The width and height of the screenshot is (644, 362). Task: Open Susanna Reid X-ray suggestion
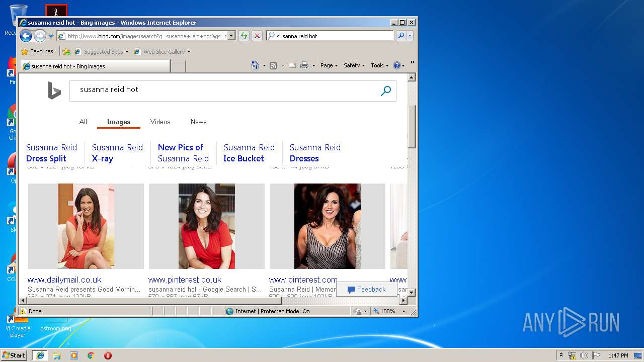pos(117,153)
